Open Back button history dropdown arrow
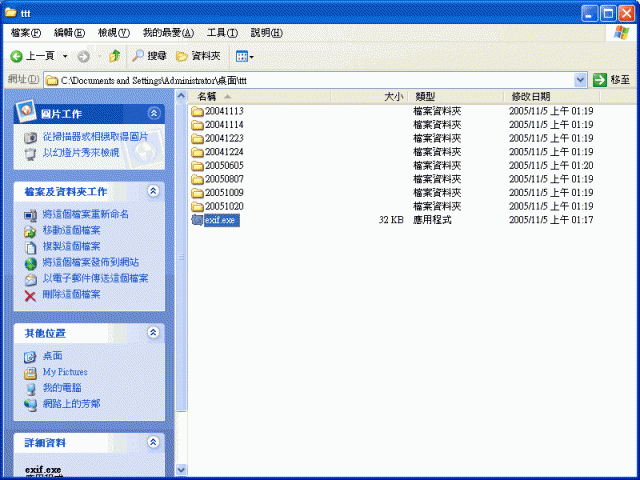This screenshot has width=640, height=480. pyautogui.click(x=65, y=56)
